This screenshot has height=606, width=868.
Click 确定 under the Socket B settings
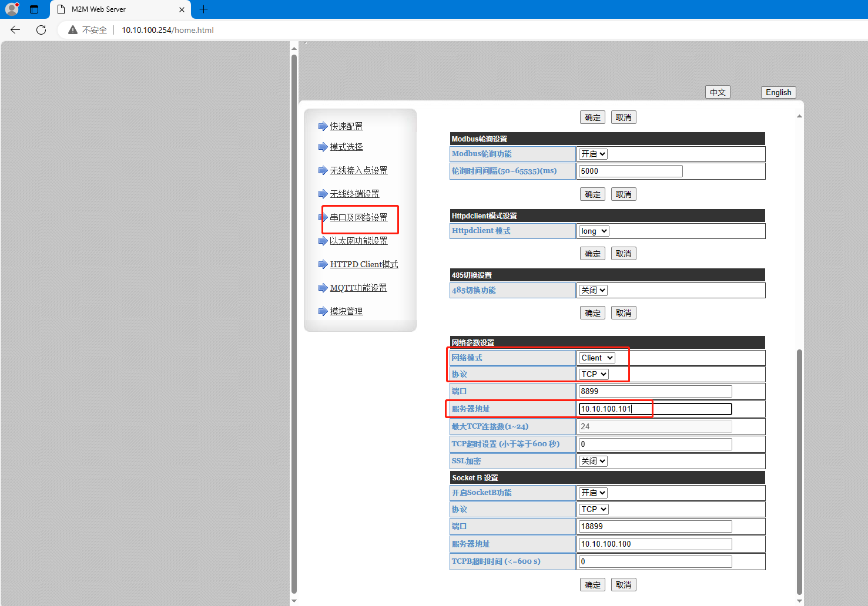coord(592,585)
